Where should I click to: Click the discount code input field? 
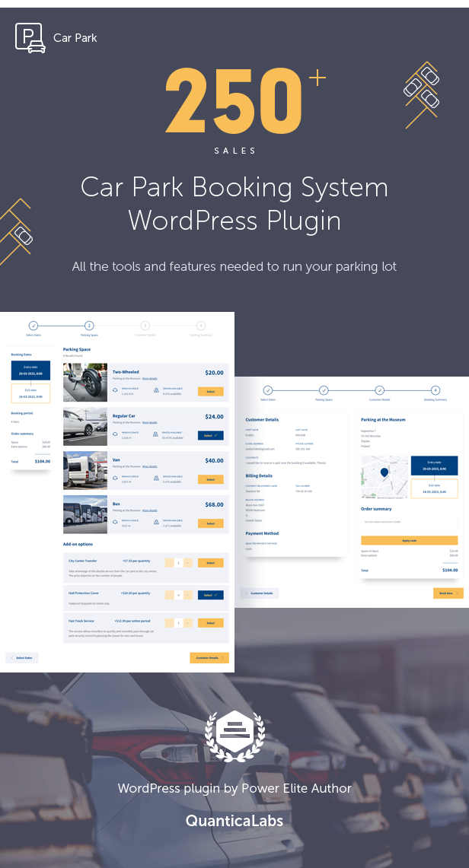[409, 524]
